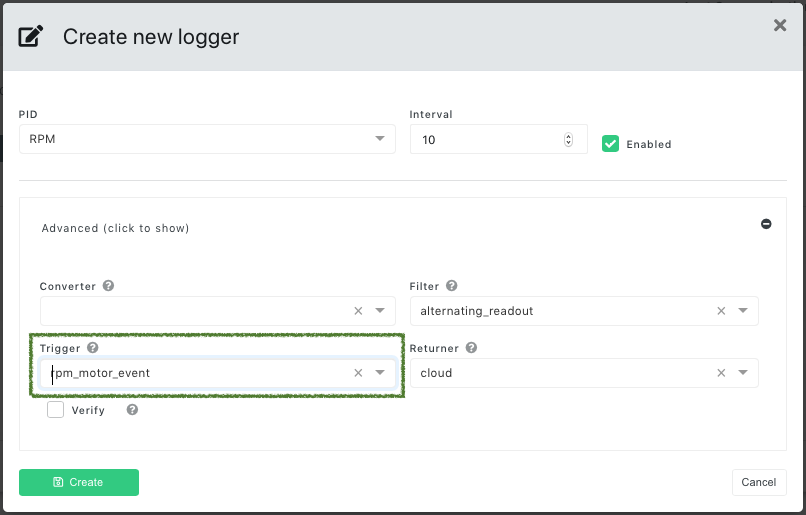Clear the cloud returner selection
Viewport: 806px width, 515px height.
tap(721, 373)
